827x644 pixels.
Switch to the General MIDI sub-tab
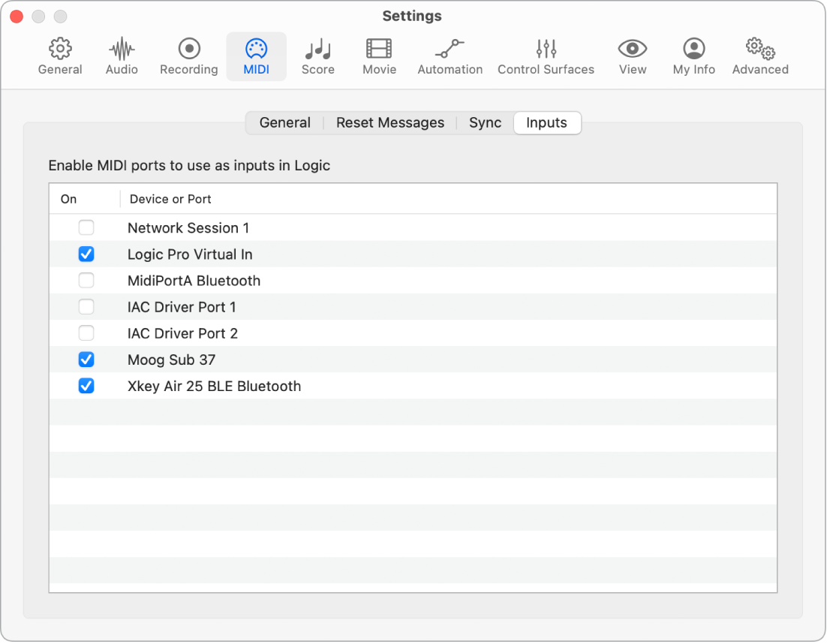285,123
